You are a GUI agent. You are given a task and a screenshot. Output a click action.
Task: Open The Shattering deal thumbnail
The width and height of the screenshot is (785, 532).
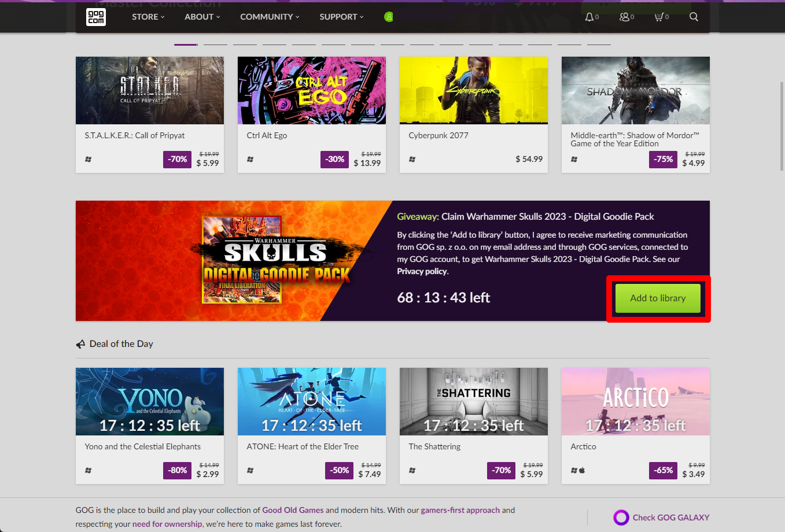pos(474,401)
